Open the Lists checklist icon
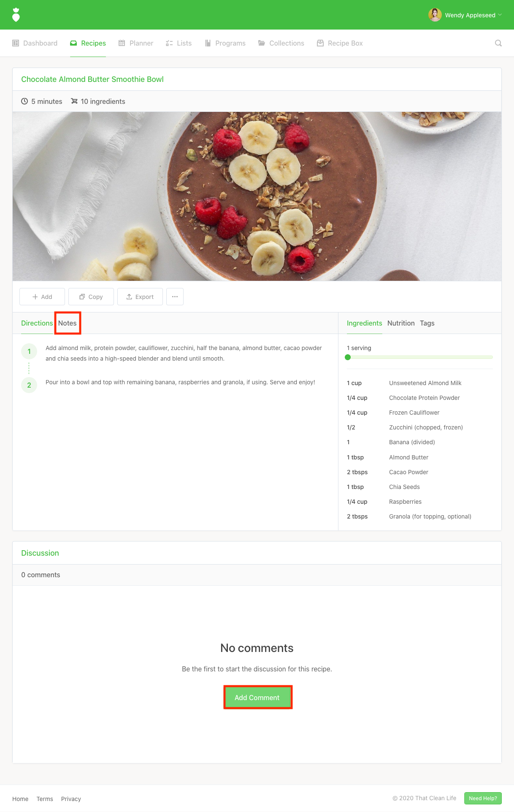This screenshot has height=812, width=514. [x=169, y=43]
